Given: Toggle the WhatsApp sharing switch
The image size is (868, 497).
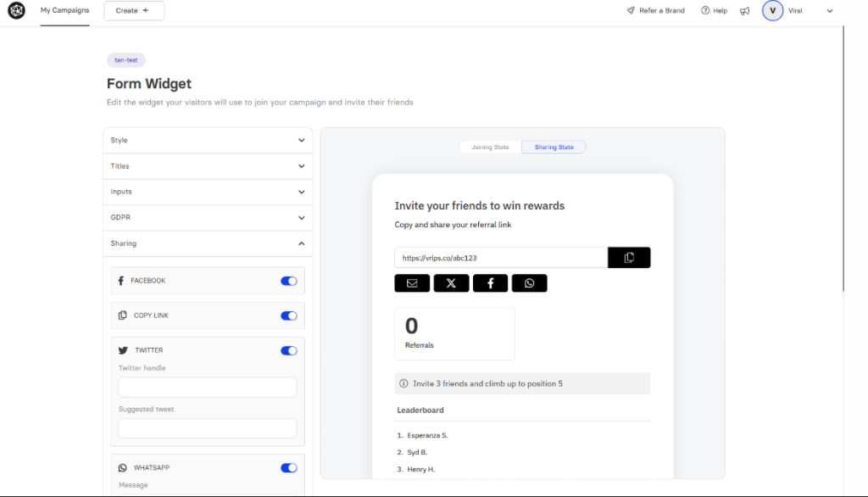Looking at the screenshot, I should click(288, 468).
